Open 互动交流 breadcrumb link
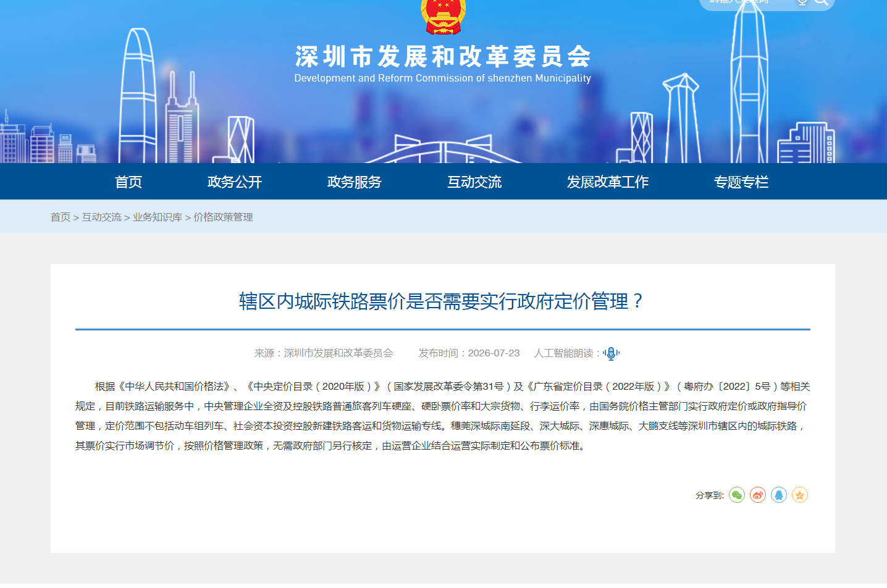This screenshot has height=588, width=887. 102,217
